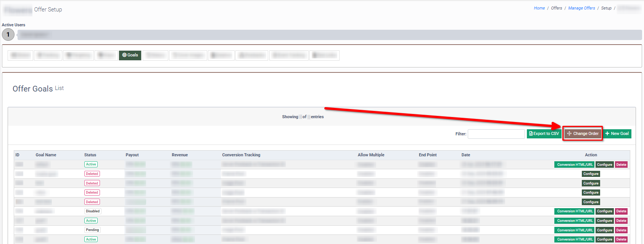644x244 pixels.
Task: Open the Home breadcrumb link
Action: (x=539, y=8)
